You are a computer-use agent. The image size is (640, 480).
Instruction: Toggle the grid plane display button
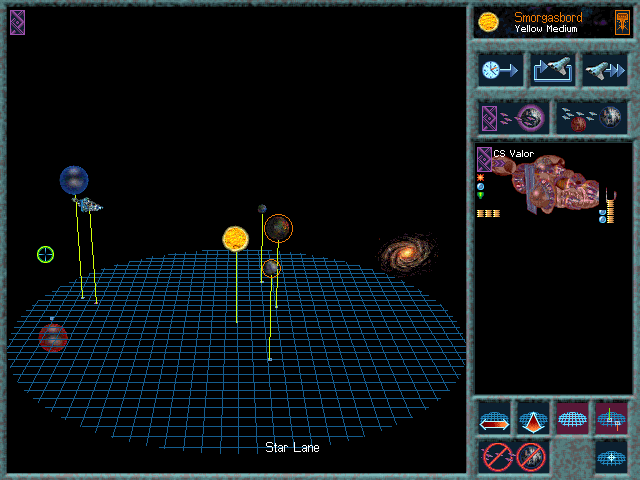tap(572, 418)
